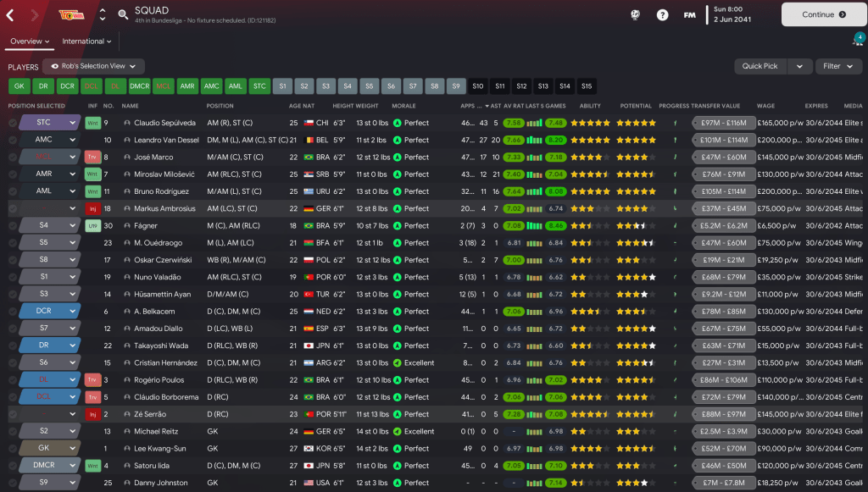Image resolution: width=868 pixels, height=492 pixels.
Task: Open the International tab menu
Action: (x=87, y=41)
